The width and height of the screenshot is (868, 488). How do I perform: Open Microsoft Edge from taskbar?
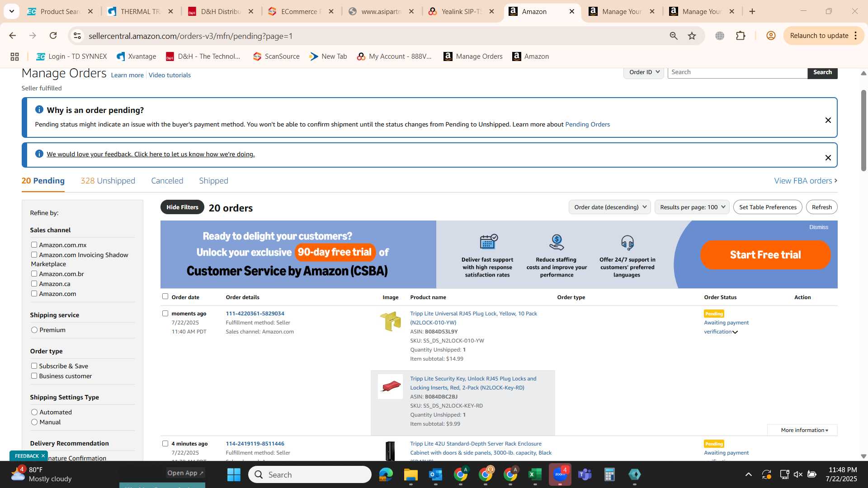pos(386,474)
